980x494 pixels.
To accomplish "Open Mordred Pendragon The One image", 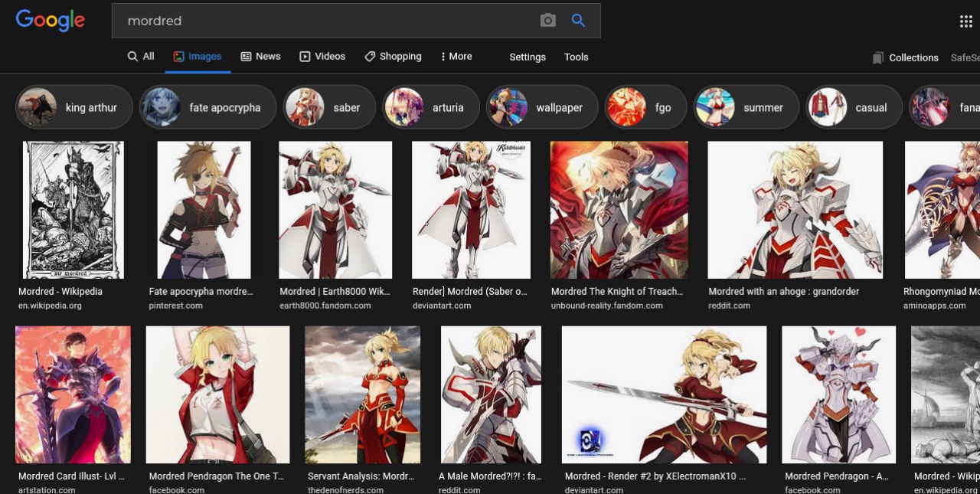I will 217,394.
